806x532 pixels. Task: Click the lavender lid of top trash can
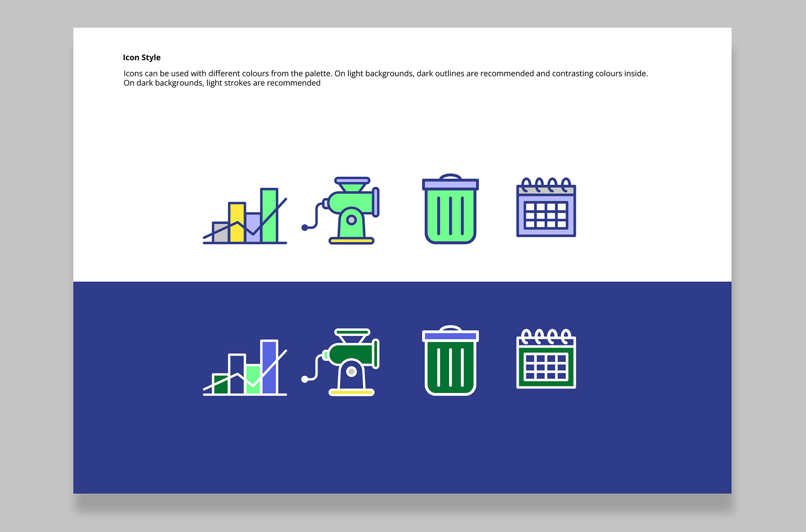coord(450,184)
